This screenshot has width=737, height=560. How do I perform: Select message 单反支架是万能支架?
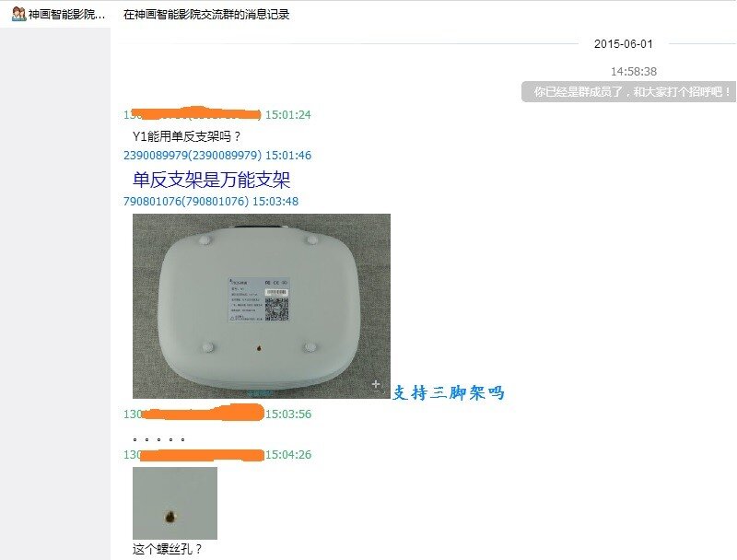coord(212,180)
